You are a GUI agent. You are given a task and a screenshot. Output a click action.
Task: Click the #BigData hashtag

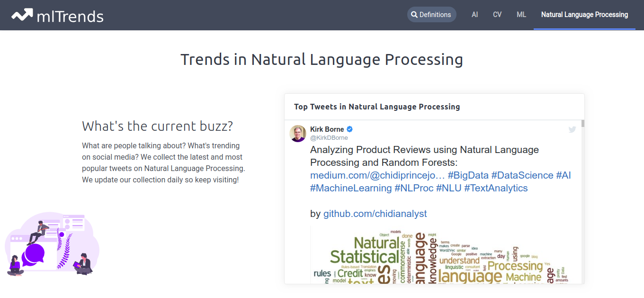(x=467, y=175)
